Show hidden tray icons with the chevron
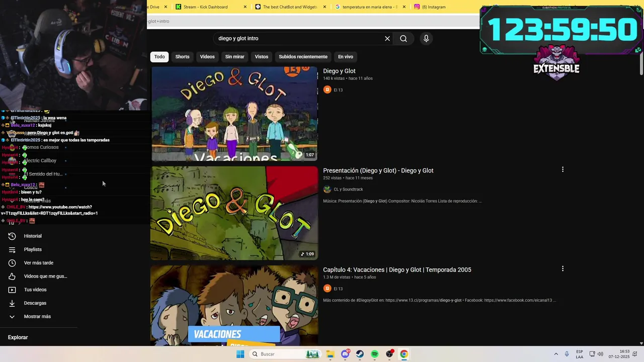The width and height of the screenshot is (644, 362). point(556,354)
